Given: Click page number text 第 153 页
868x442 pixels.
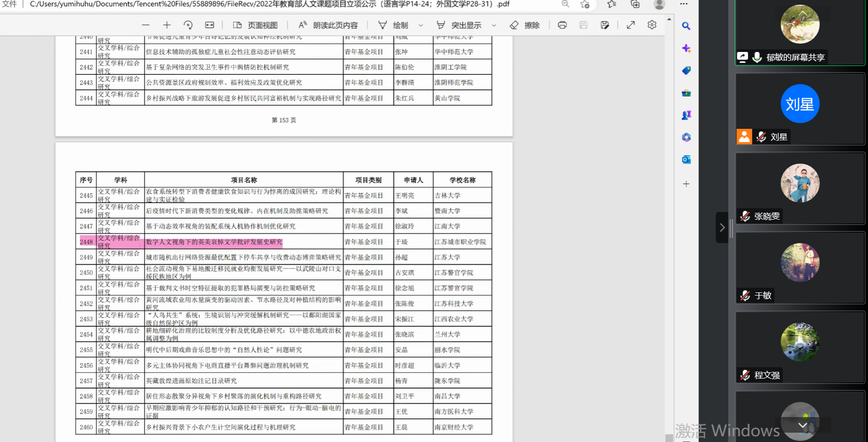Looking at the screenshot, I should pyautogui.click(x=284, y=120).
